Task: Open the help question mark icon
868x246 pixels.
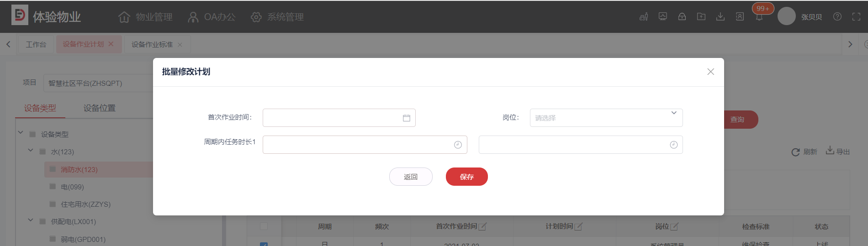Action: [x=837, y=16]
